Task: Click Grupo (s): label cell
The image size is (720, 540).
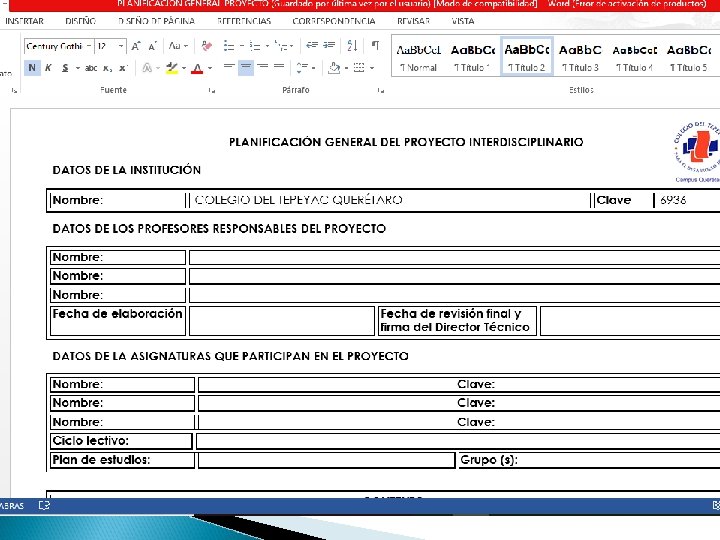Action: pos(489,460)
